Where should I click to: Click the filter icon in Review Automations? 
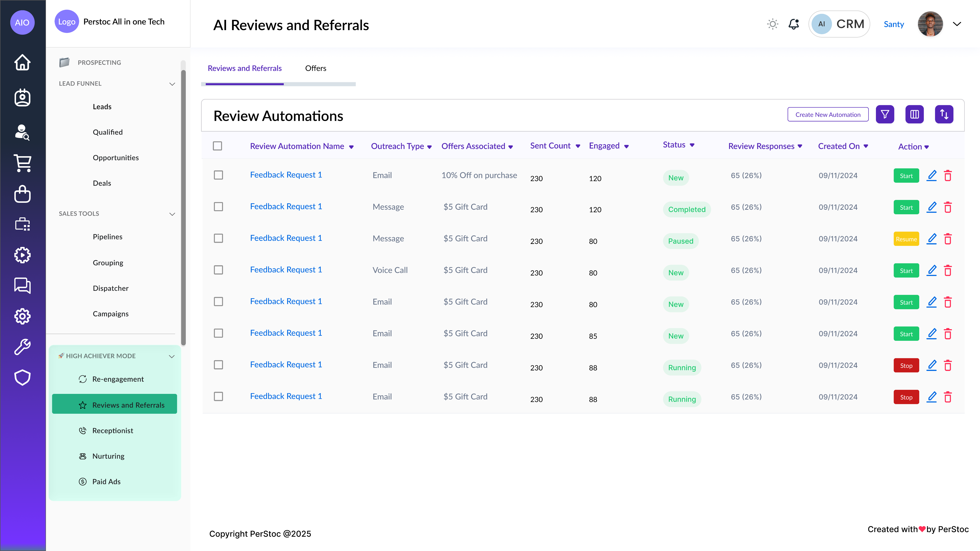coord(885,115)
